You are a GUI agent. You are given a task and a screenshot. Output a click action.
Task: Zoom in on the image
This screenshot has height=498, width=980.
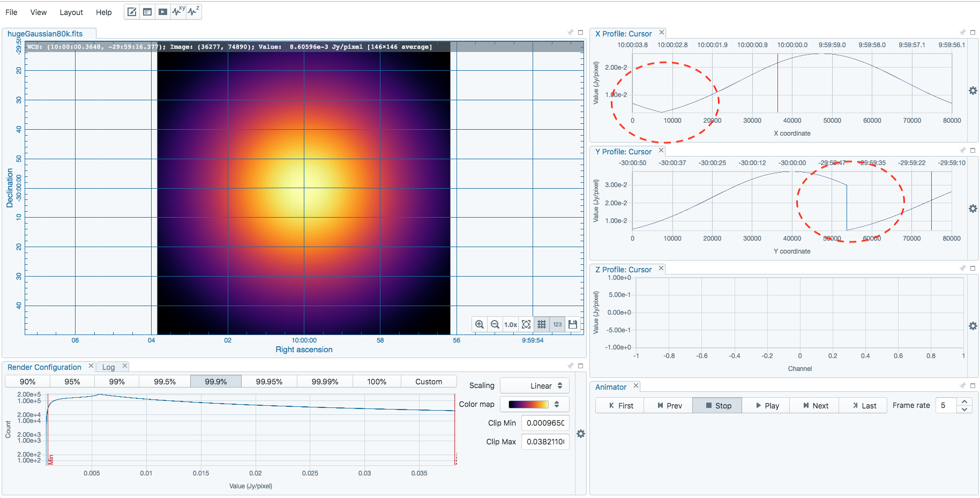[x=480, y=324]
